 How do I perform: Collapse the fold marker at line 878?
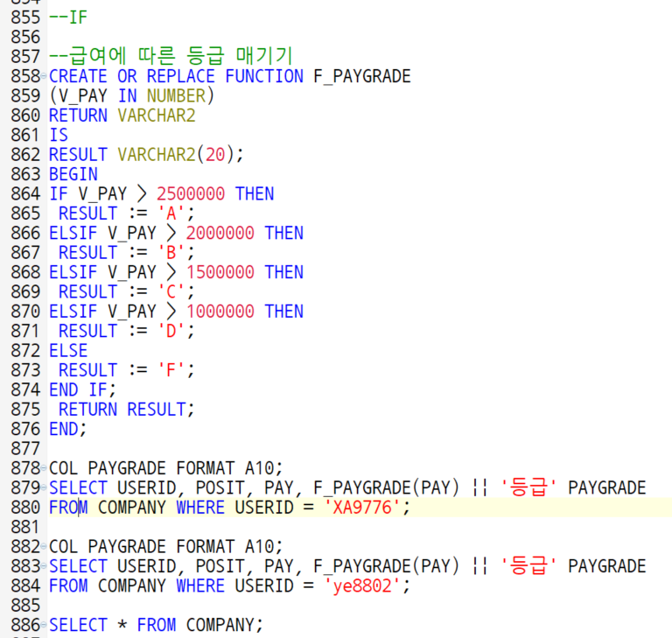click(44, 468)
